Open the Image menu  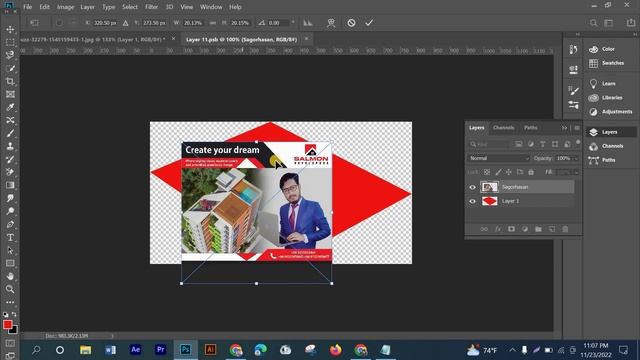65,7
